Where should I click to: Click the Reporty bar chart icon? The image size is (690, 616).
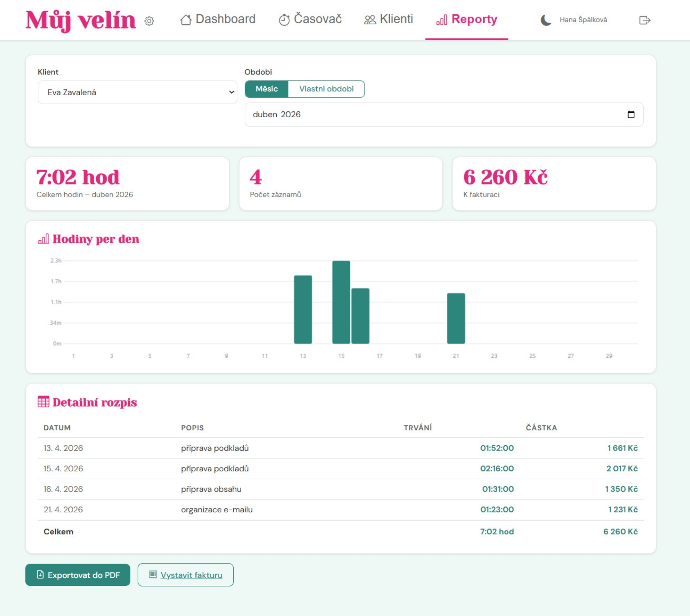tap(442, 20)
